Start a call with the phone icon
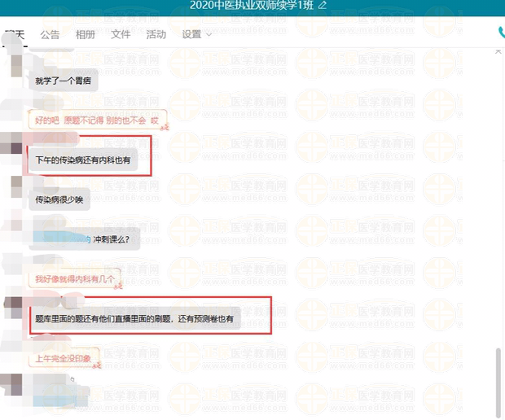Screen dimensions: 505x420 501,33
